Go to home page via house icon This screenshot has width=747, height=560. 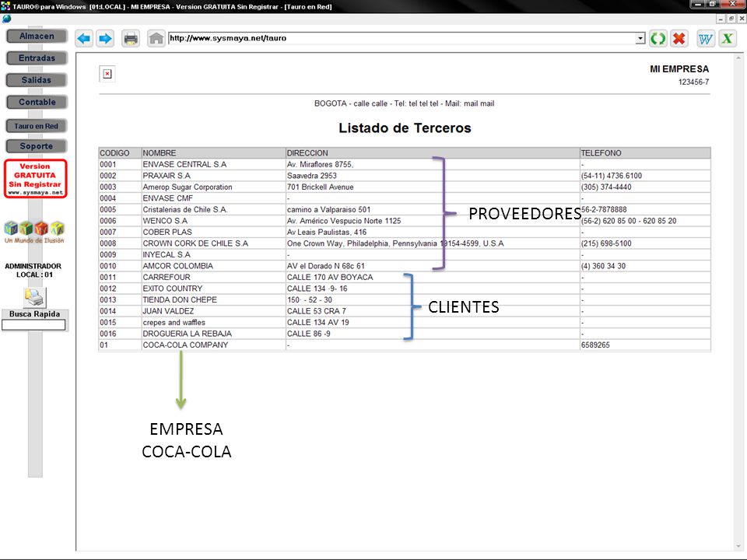click(156, 38)
